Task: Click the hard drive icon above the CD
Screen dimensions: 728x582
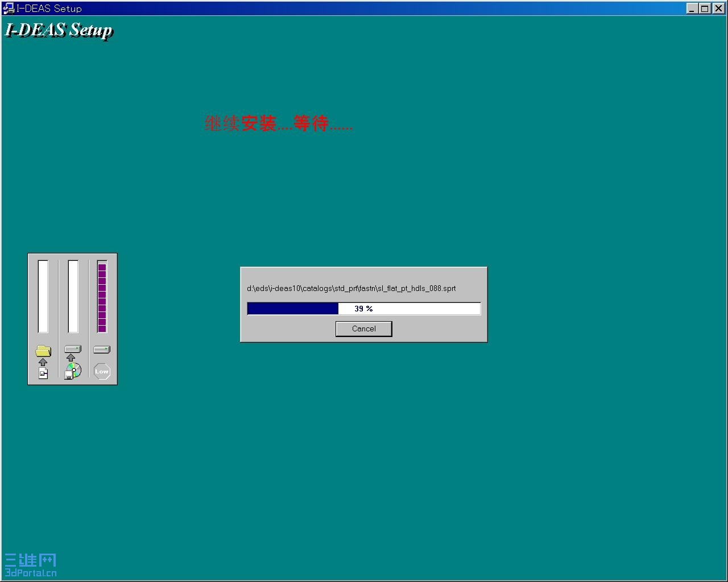Action: click(73, 349)
